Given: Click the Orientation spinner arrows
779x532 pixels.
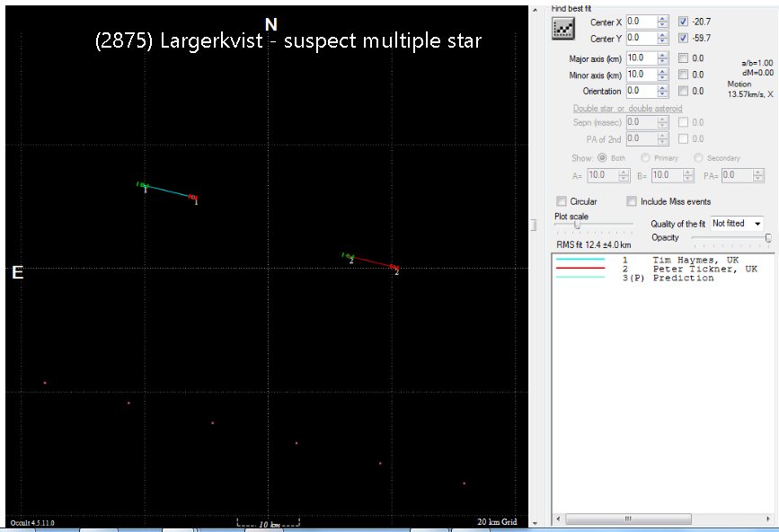Looking at the screenshot, I should [x=663, y=91].
